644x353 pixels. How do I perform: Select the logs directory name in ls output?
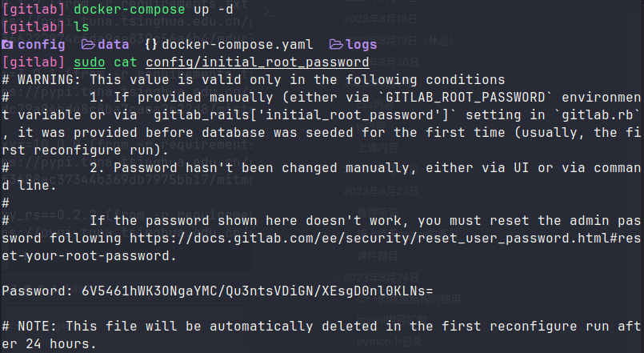[x=362, y=44]
